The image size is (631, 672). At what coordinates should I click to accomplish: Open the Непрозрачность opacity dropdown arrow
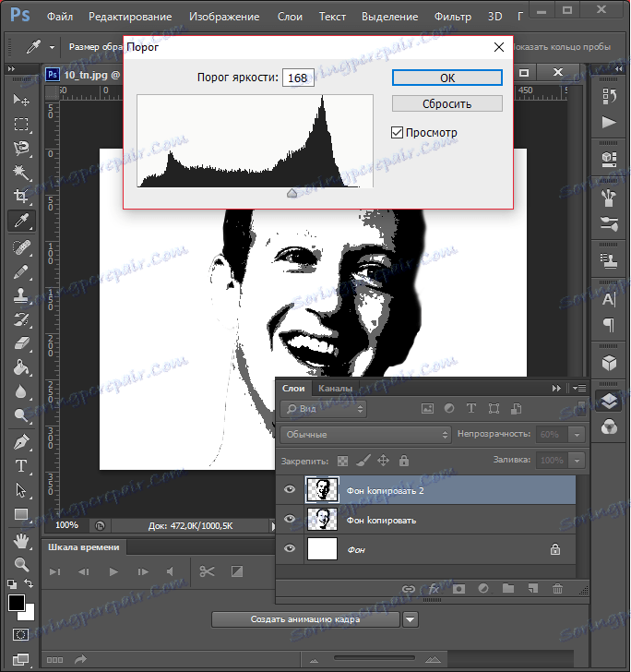pyautogui.click(x=577, y=435)
